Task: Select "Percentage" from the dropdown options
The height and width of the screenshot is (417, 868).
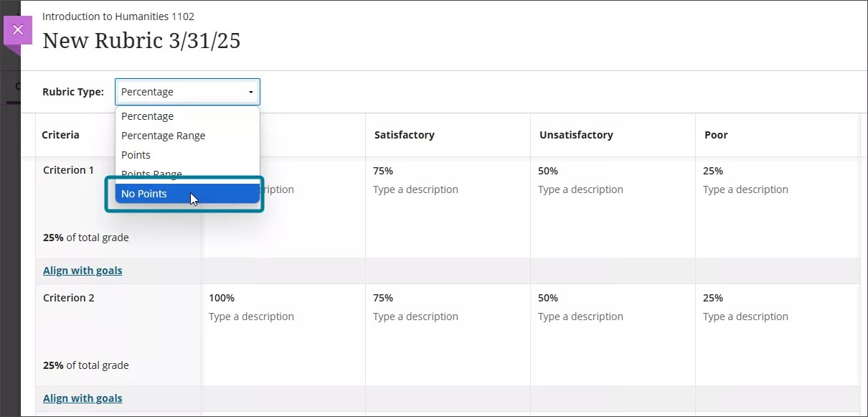Action: (148, 116)
